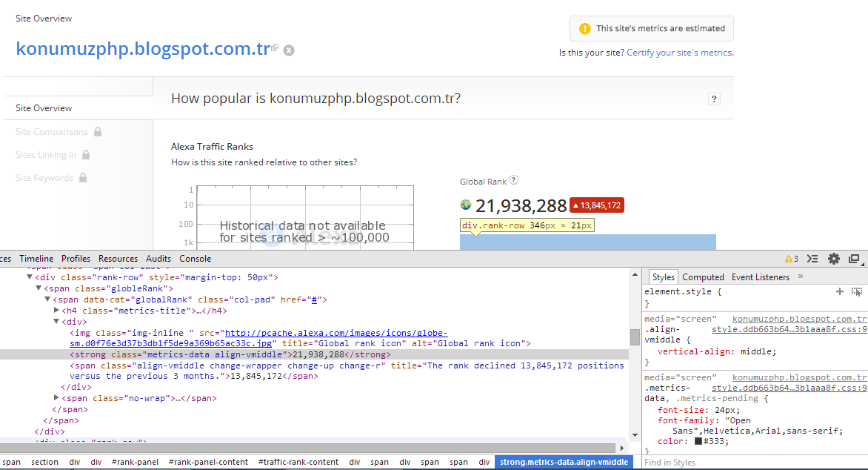
Task: Click element.style rule header
Action: tap(683, 291)
